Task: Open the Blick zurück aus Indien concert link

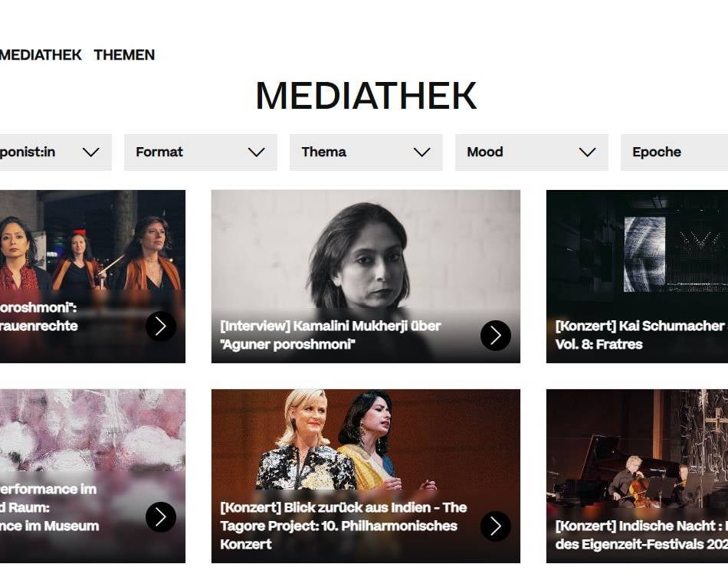Action: pos(343,526)
